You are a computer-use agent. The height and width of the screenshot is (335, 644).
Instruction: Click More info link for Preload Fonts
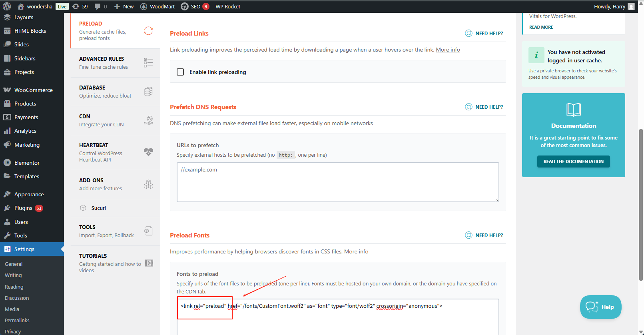click(x=356, y=251)
